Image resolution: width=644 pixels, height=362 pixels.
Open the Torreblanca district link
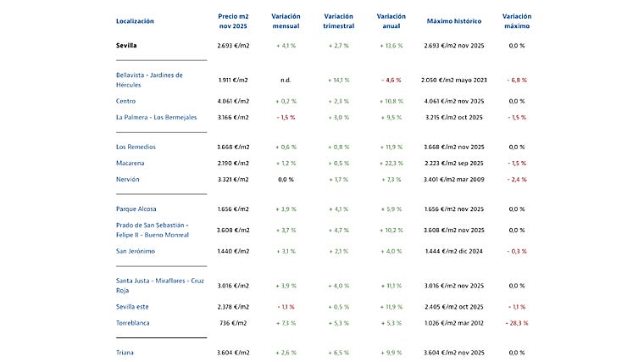point(134,322)
